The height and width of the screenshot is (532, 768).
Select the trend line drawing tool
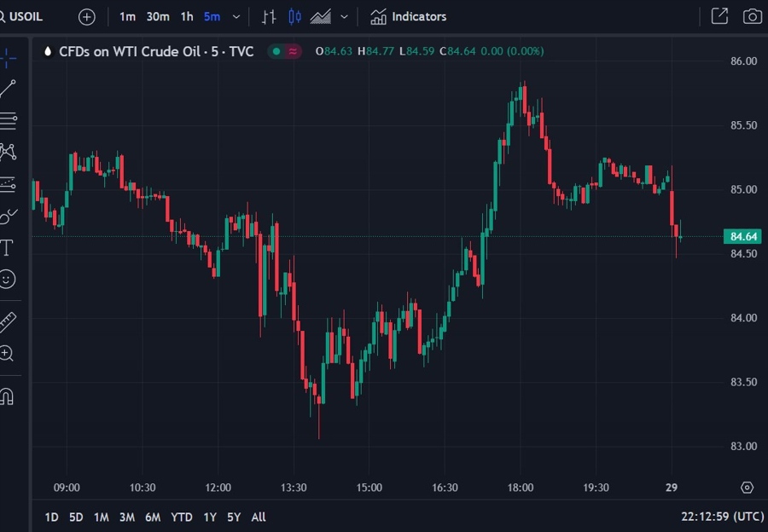[x=8, y=89]
